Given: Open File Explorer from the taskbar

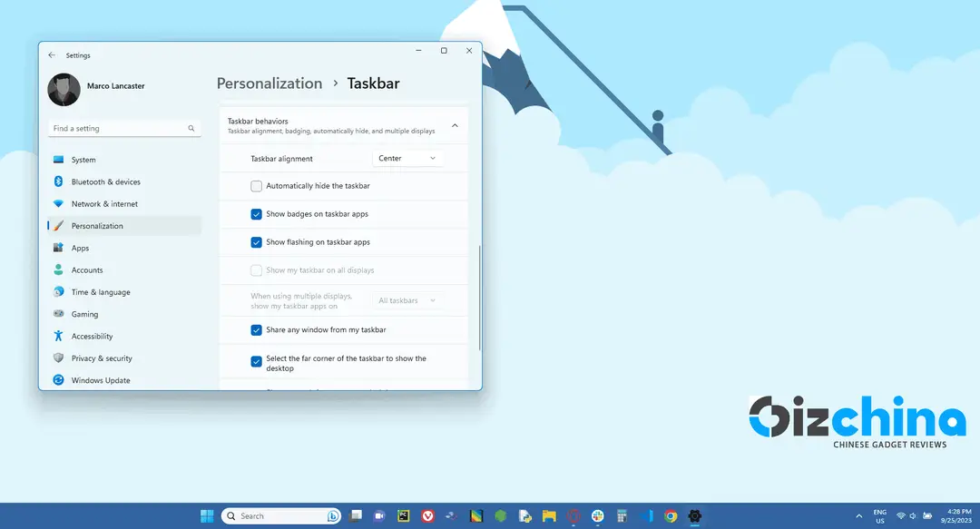Looking at the screenshot, I should [549, 516].
